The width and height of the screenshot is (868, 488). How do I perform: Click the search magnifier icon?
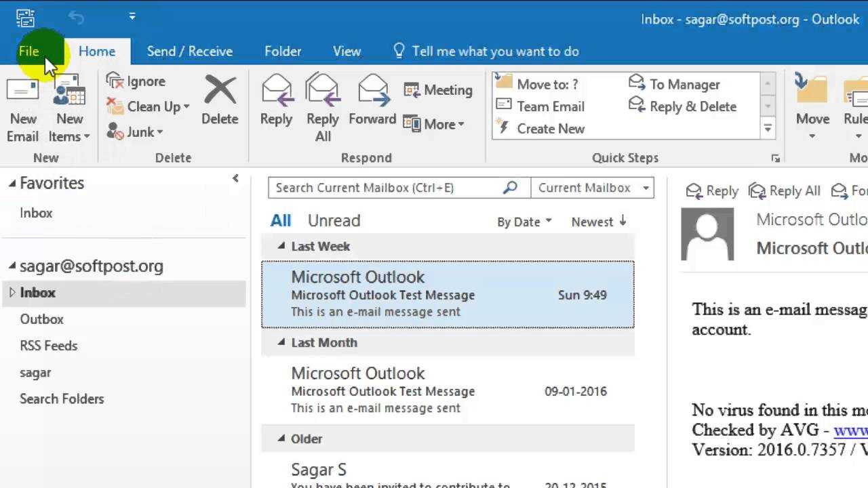tap(510, 188)
